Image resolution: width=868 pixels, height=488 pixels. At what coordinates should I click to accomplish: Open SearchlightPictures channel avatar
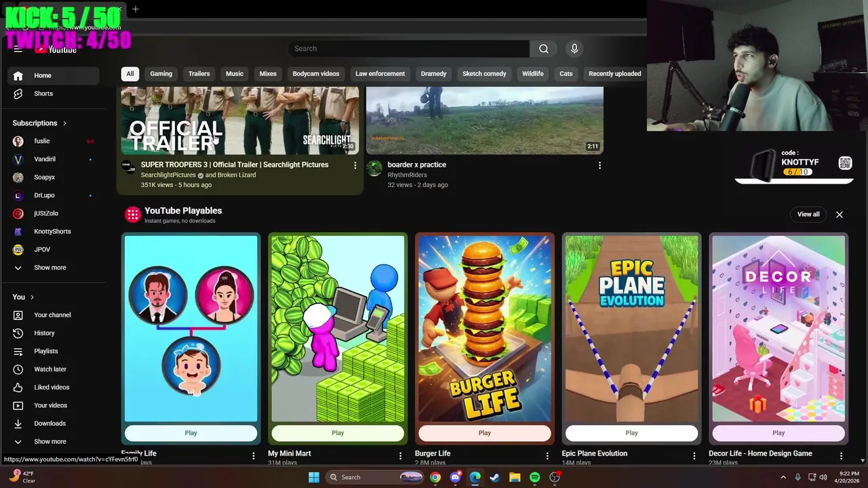(x=129, y=167)
